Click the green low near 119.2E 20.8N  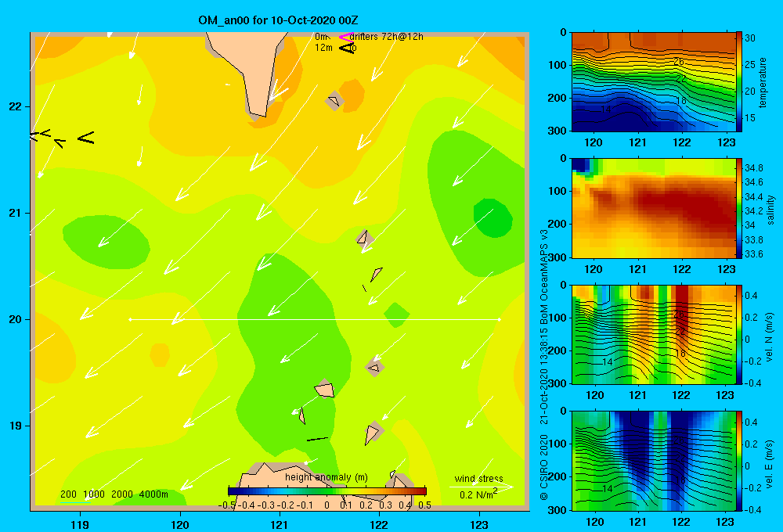(x=106, y=242)
